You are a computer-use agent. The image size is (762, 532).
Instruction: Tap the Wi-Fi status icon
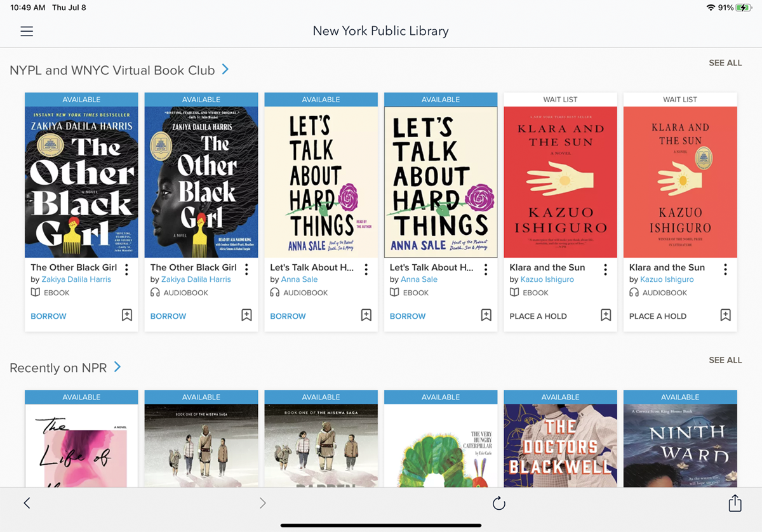[x=711, y=8]
